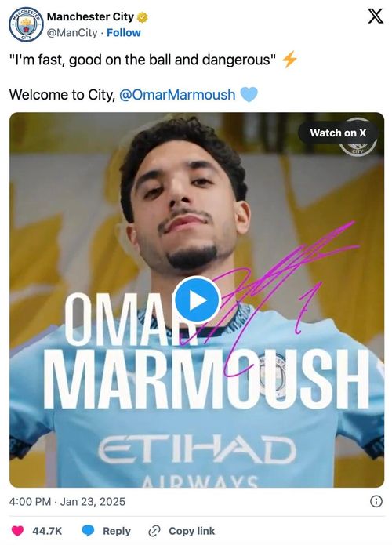Click the gold verified badge
This screenshot has height=545, width=392.
142,17
